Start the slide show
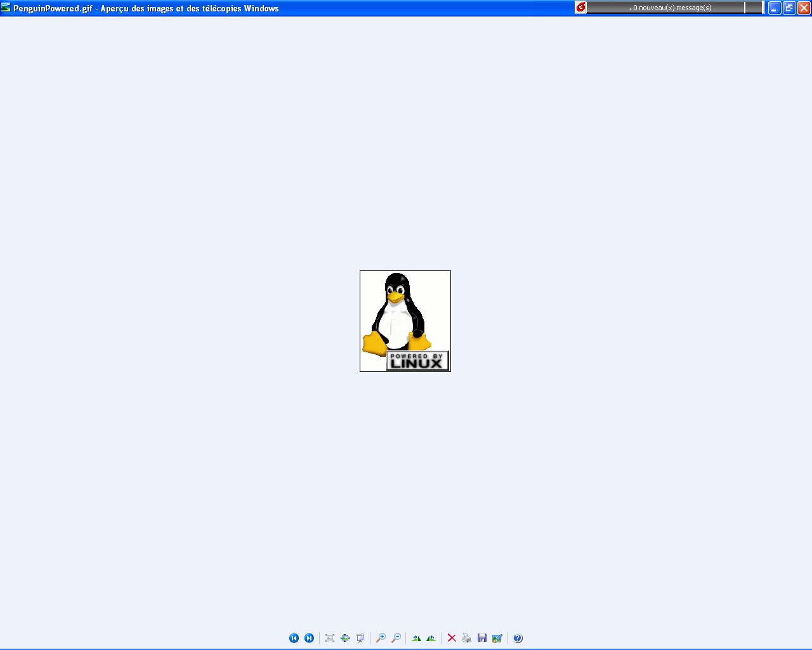Screen dimensions: 812x650 [x=360, y=638]
